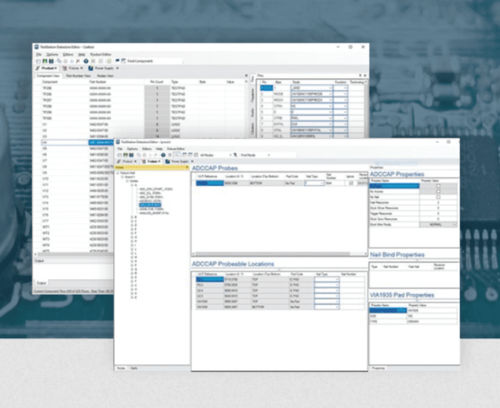Expand the B group in Nodes tree
500x408 pixels.
tap(132, 217)
